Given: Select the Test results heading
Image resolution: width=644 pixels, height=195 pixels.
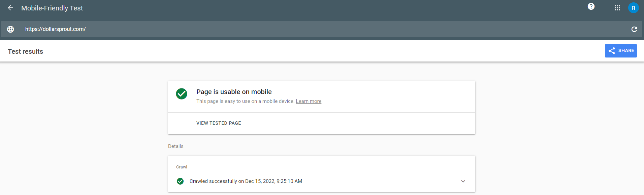Looking at the screenshot, I should 26,51.
